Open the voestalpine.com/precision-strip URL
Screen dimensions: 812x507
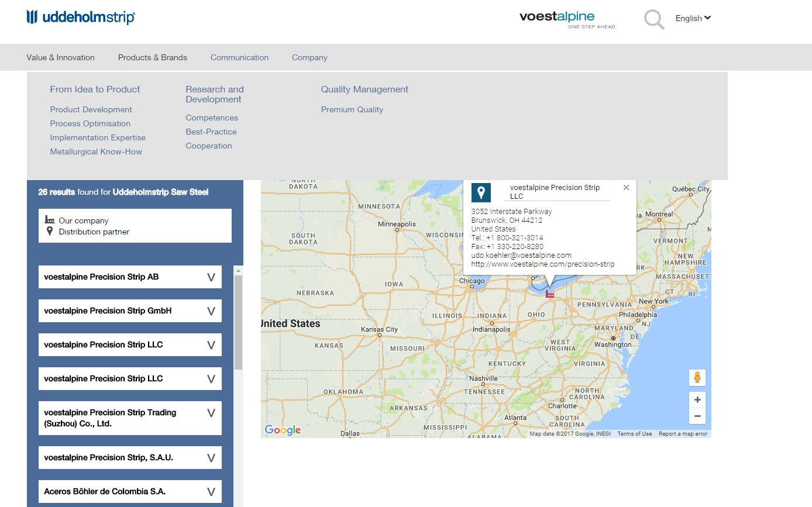[543, 264]
